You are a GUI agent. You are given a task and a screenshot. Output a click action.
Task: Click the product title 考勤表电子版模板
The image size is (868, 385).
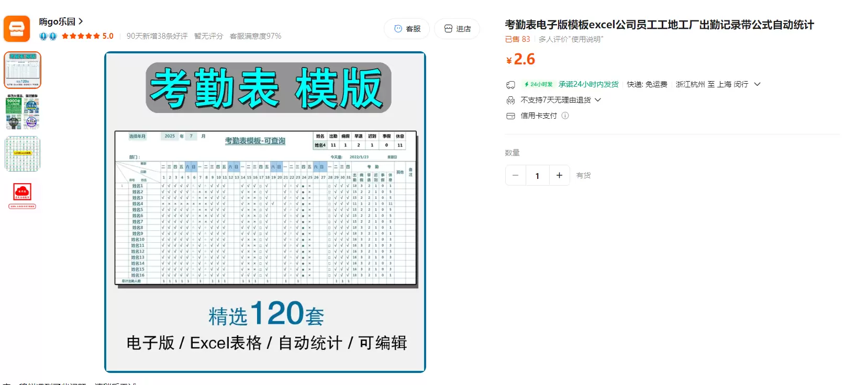pos(659,25)
